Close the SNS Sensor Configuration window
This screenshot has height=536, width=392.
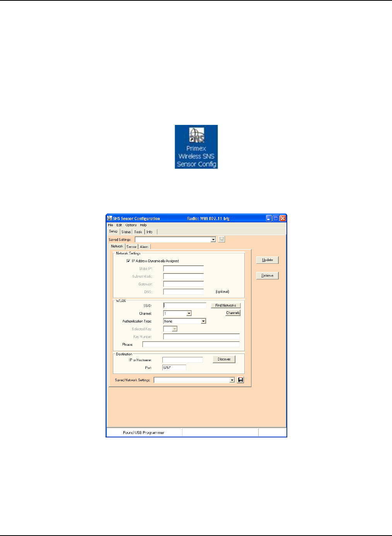[x=283, y=218]
